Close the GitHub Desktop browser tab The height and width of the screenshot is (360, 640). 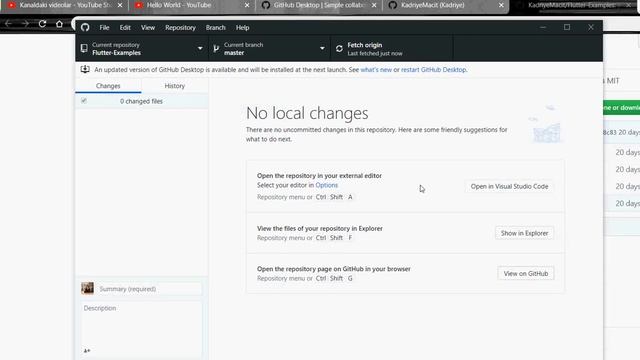point(374,5)
